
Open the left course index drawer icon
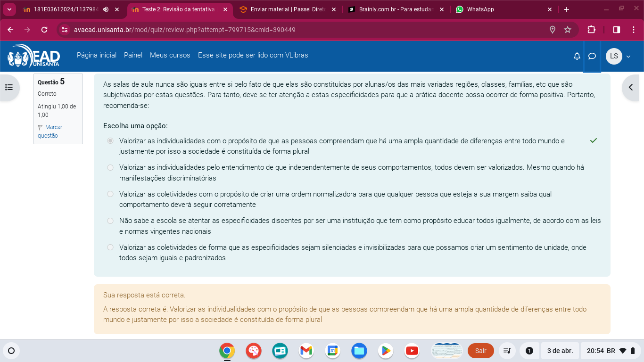click(9, 87)
